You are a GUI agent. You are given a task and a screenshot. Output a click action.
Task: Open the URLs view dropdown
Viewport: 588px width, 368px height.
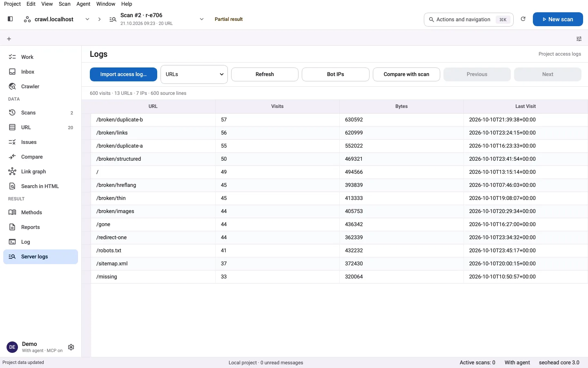(x=194, y=74)
